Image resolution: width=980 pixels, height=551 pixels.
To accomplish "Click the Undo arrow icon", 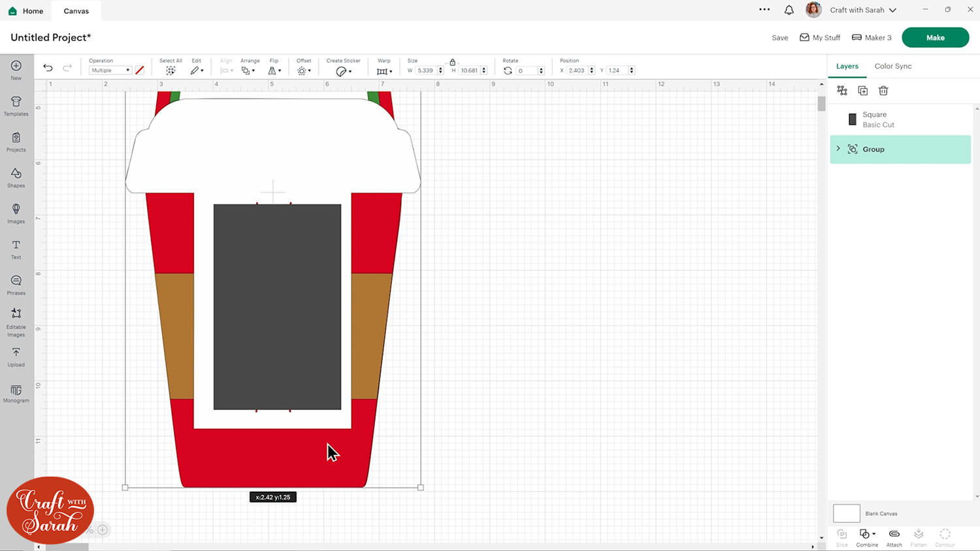I will [x=48, y=68].
